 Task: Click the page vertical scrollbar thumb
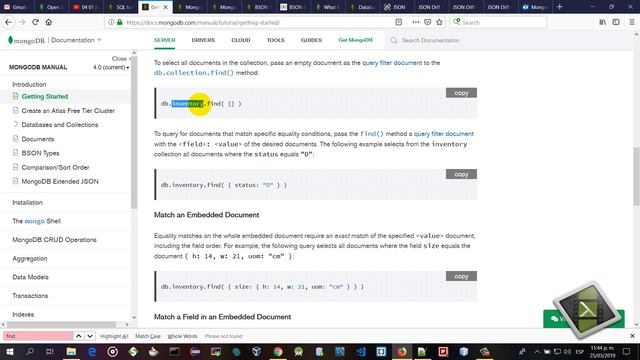coord(636,176)
